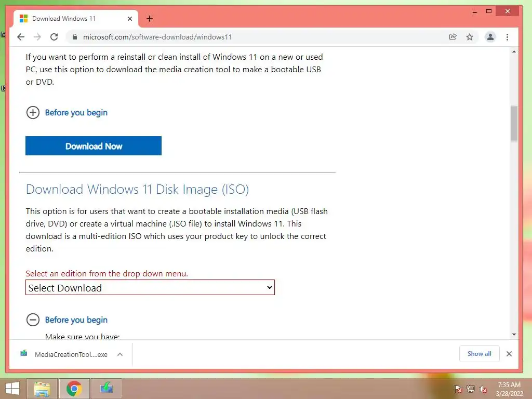Expand the upper Before you begin section

click(67, 112)
